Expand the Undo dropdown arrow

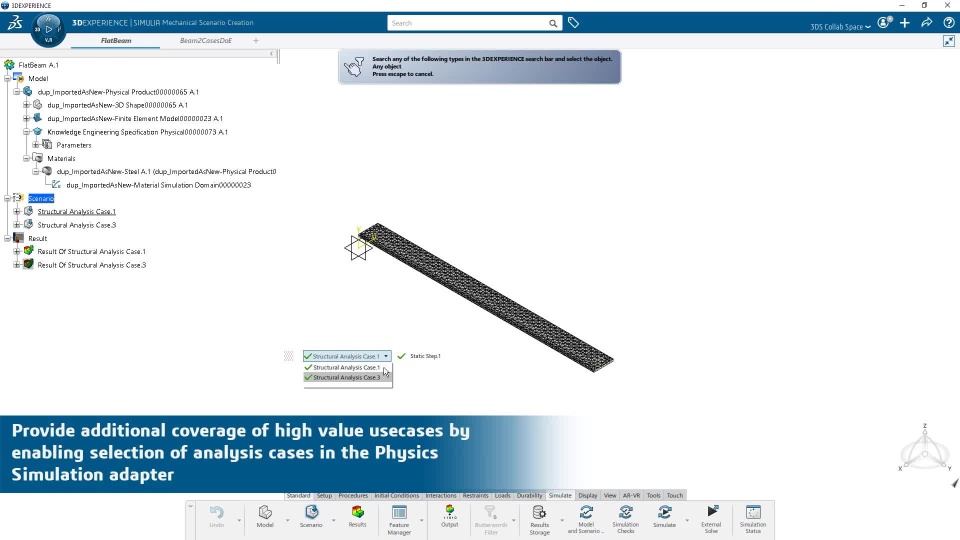click(239, 520)
